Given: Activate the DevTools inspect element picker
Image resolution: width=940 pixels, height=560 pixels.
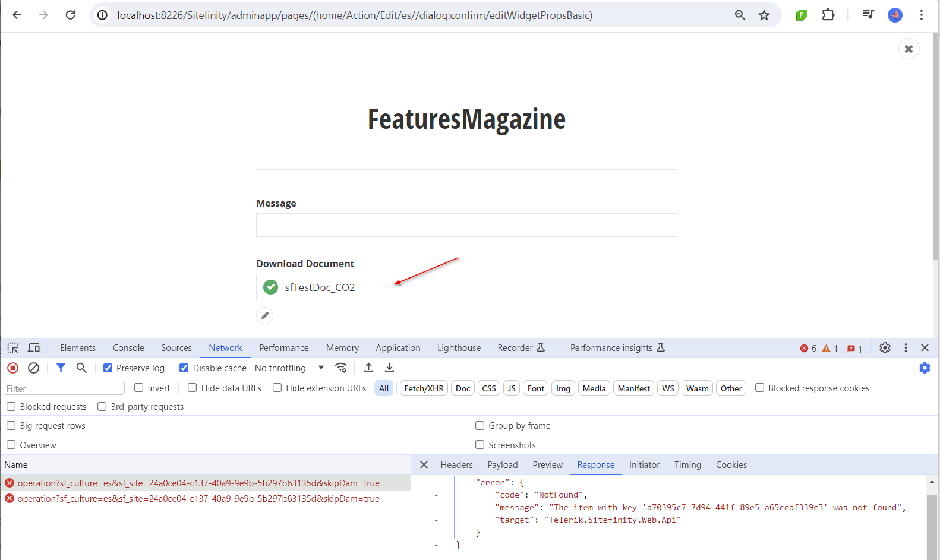Looking at the screenshot, I should click(x=12, y=348).
